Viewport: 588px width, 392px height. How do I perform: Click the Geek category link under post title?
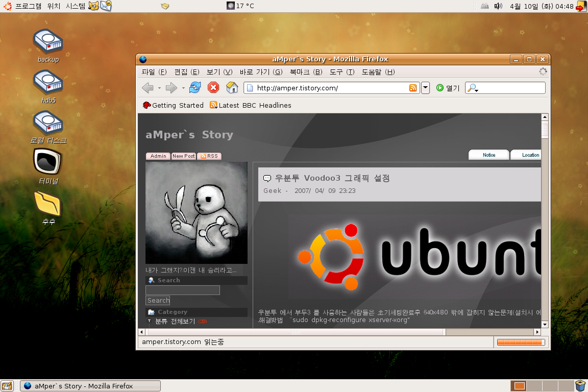(272, 190)
